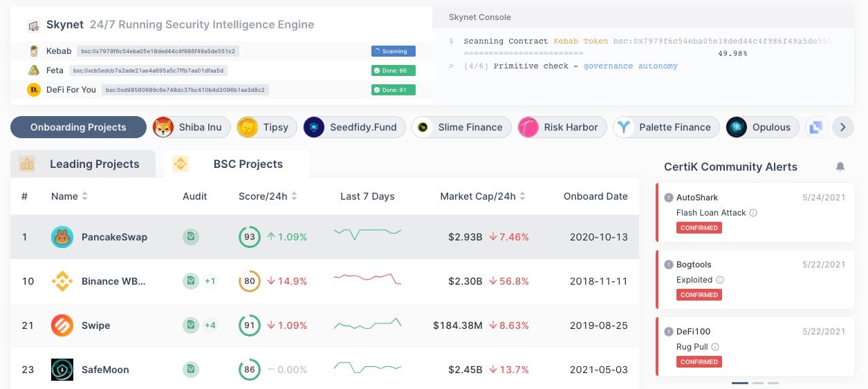Click Binance WBNB audit badge icon

[191, 281]
